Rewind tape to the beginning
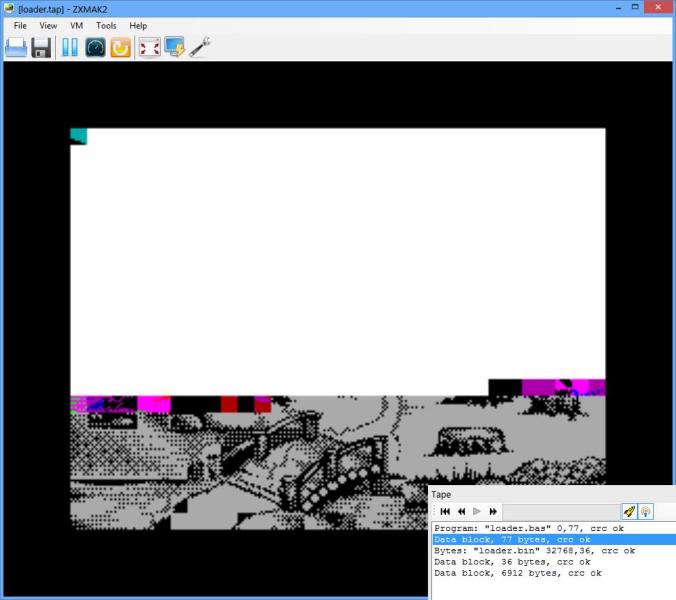The image size is (676, 600). point(445,511)
